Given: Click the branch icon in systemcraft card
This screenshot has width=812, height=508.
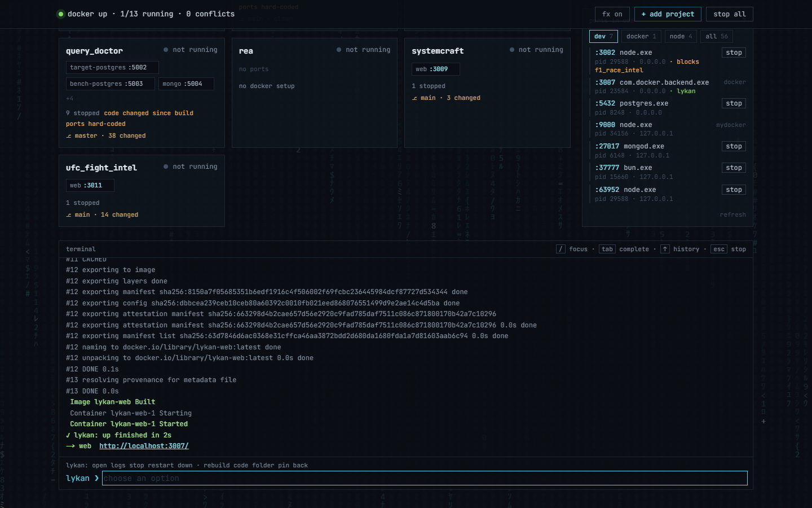Looking at the screenshot, I should tap(414, 98).
